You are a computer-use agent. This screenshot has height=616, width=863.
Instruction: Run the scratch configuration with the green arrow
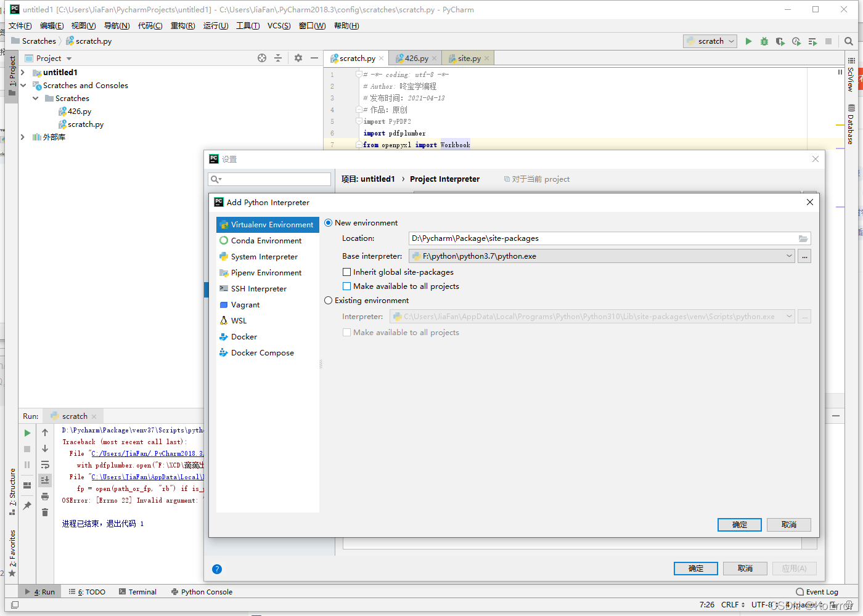point(748,41)
